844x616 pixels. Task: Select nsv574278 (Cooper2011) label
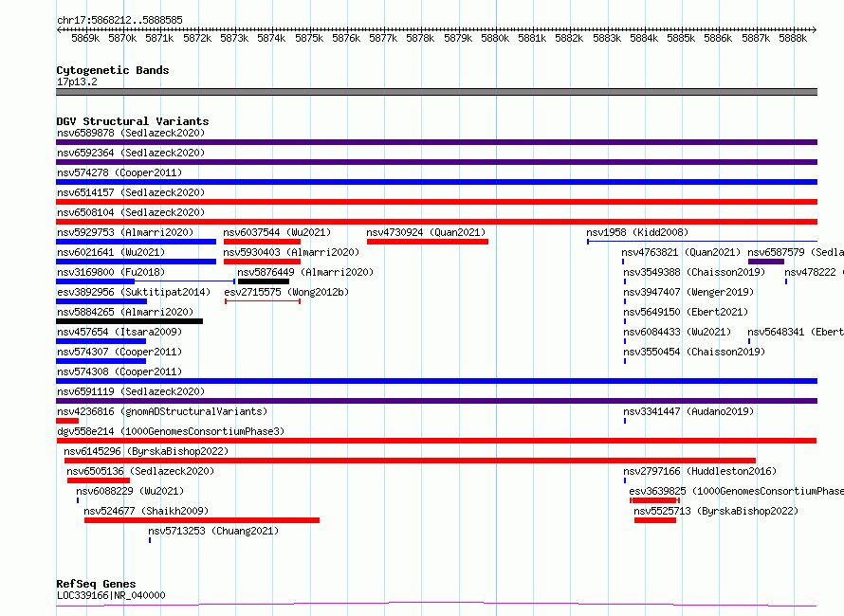[119, 172]
